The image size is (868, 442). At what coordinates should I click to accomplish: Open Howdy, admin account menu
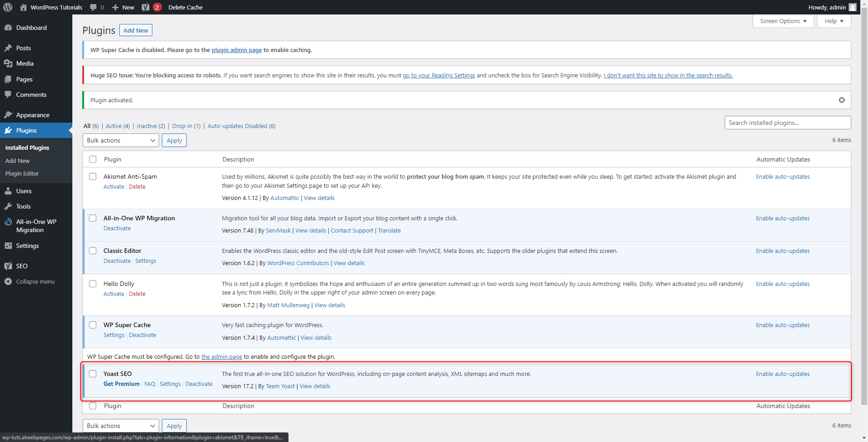[x=832, y=7]
